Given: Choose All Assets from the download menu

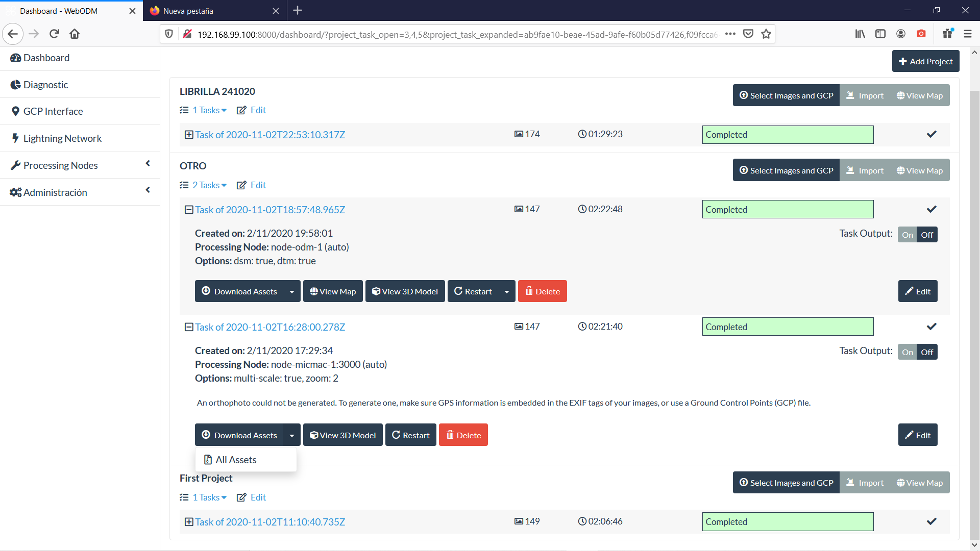Looking at the screenshot, I should coord(236,459).
